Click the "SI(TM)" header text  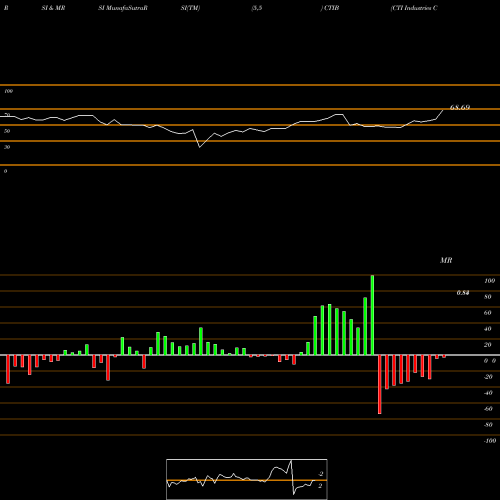[190, 8]
